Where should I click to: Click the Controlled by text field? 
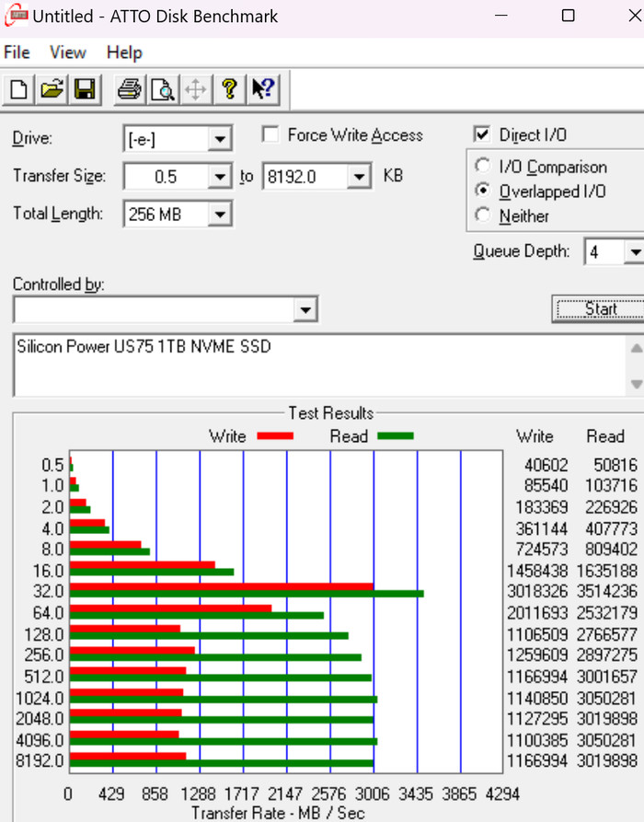(155, 310)
